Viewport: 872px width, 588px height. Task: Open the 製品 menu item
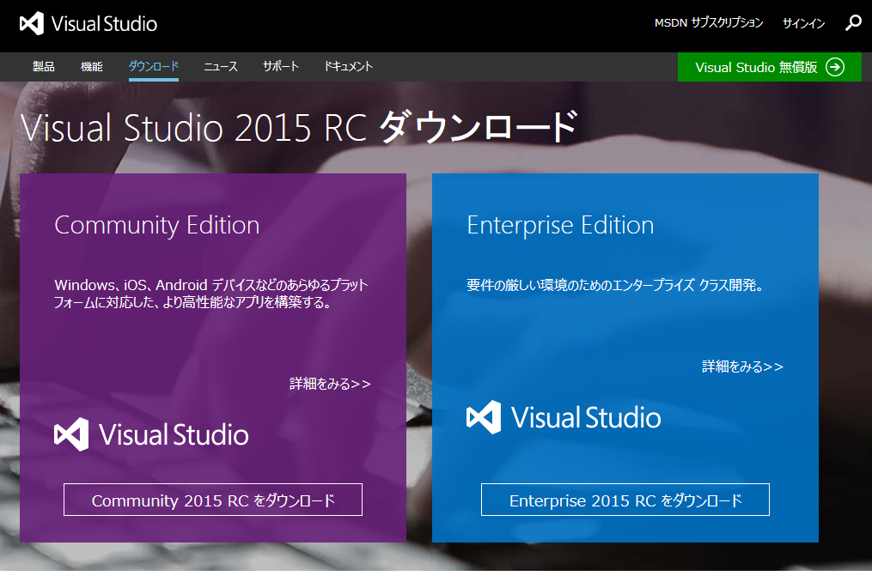43,66
